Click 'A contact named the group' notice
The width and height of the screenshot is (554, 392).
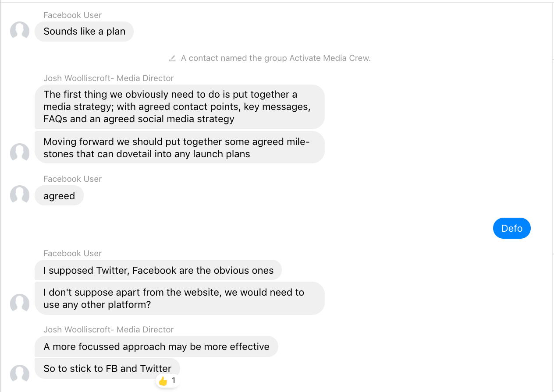pyautogui.click(x=276, y=58)
